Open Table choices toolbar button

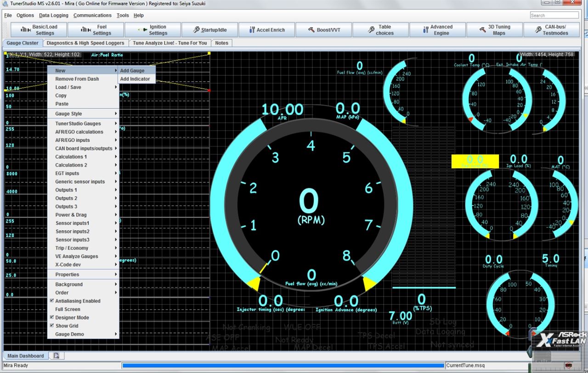(380, 30)
